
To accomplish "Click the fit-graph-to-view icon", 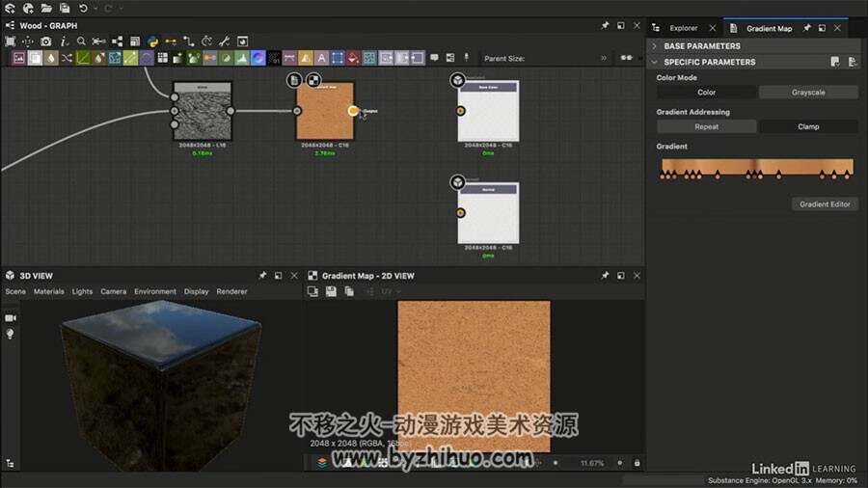I will [11, 41].
